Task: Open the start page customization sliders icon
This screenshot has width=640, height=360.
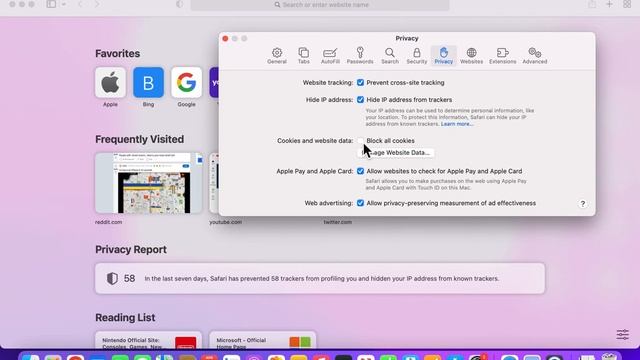Action: [x=622, y=334]
